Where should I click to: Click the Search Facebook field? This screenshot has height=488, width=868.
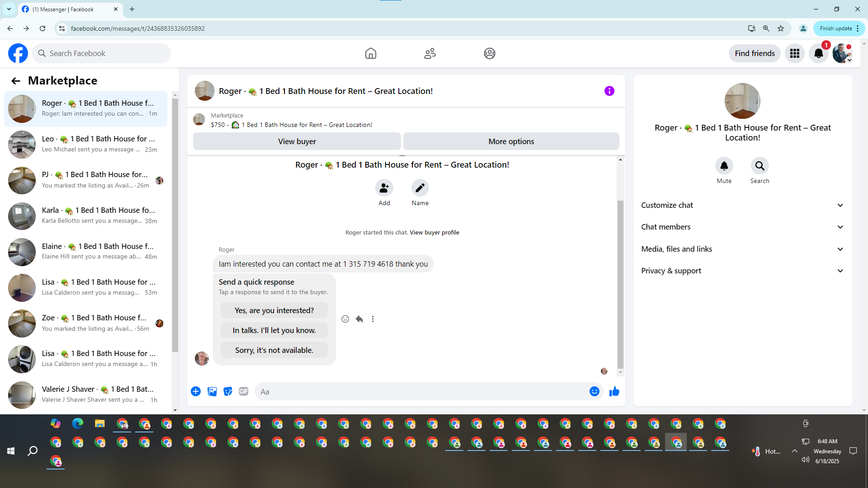(x=102, y=53)
